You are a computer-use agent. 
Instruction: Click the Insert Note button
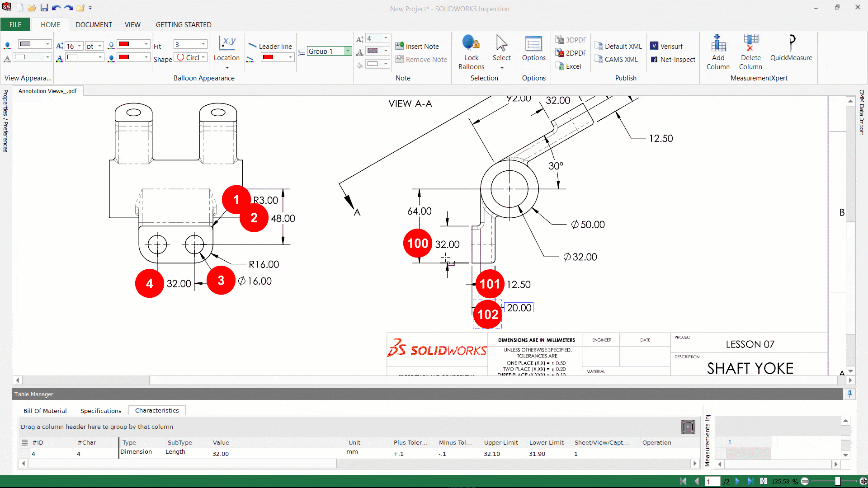417,46
